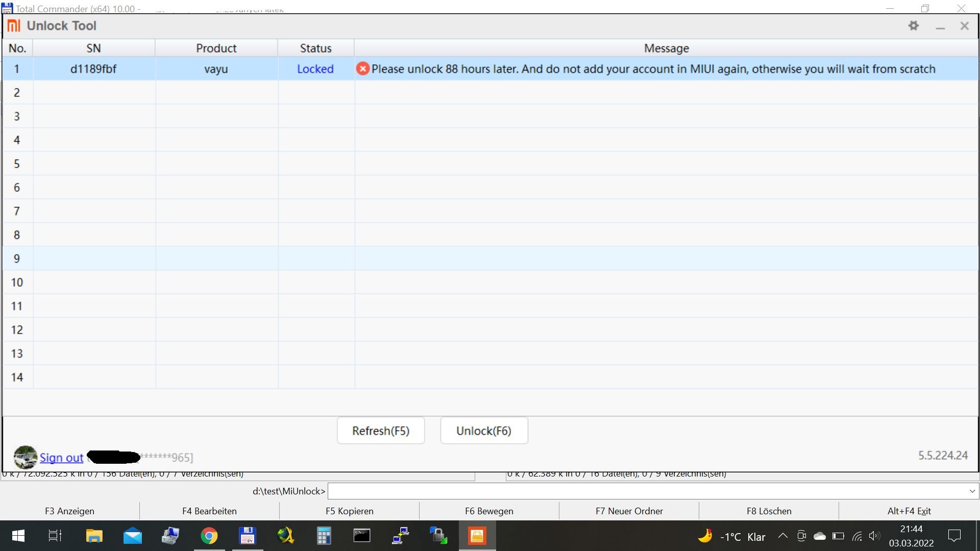980x551 pixels.
Task: Restore the Total Commander window
Action: [925, 8]
